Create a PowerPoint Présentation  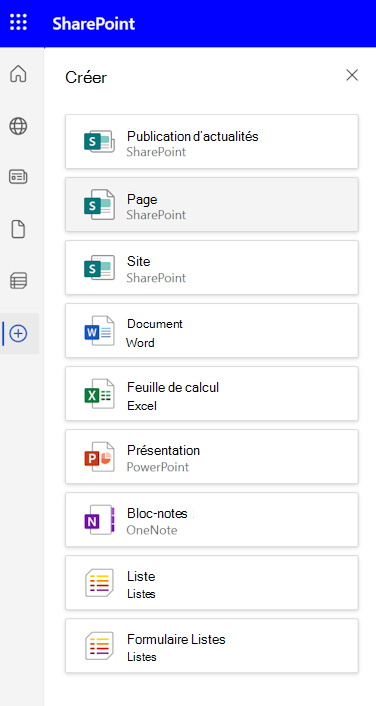(x=212, y=457)
